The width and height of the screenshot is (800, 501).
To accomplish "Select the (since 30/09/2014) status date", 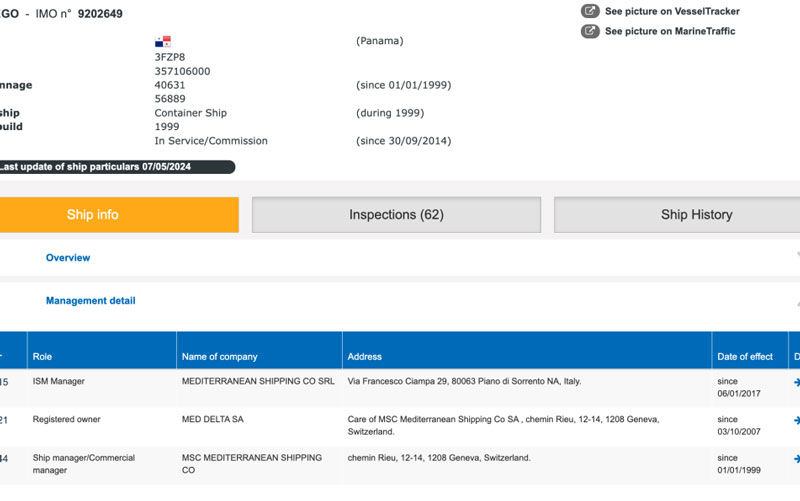I will coord(404,141).
